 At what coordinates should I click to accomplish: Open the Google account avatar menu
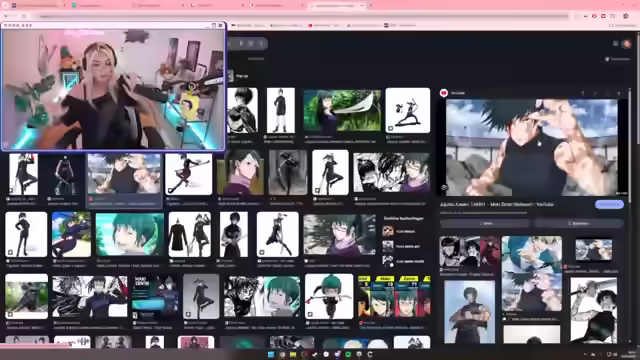tap(627, 44)
